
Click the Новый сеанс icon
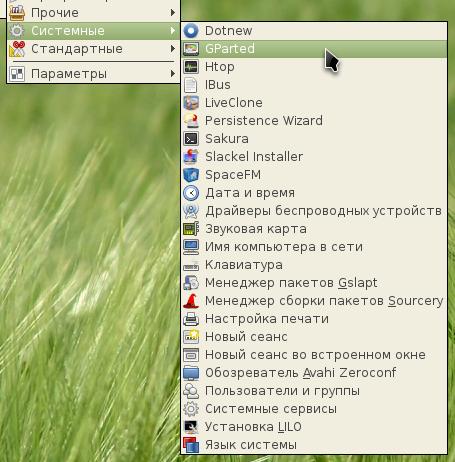tap(191, 337)
